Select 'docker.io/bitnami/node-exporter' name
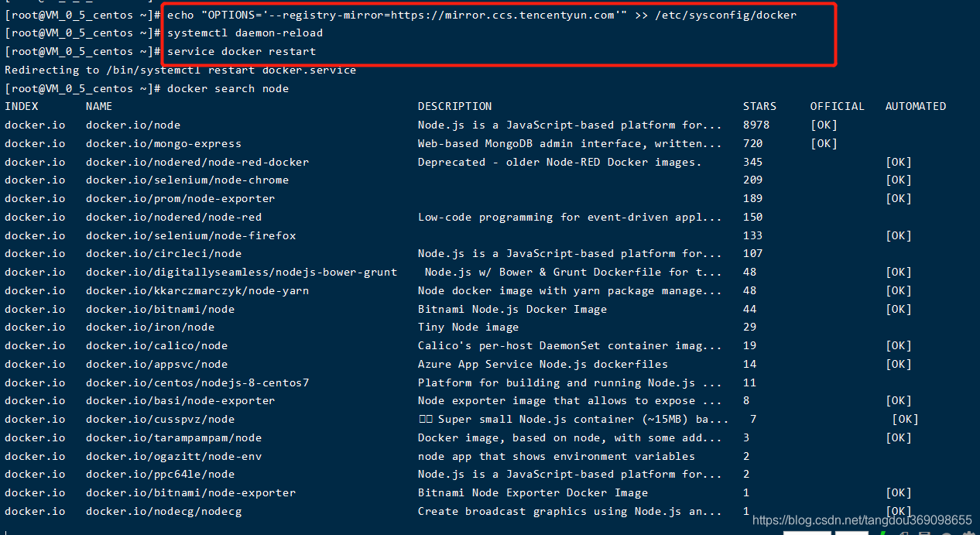Viewport: 980px width, 535px height. point(190,492)
